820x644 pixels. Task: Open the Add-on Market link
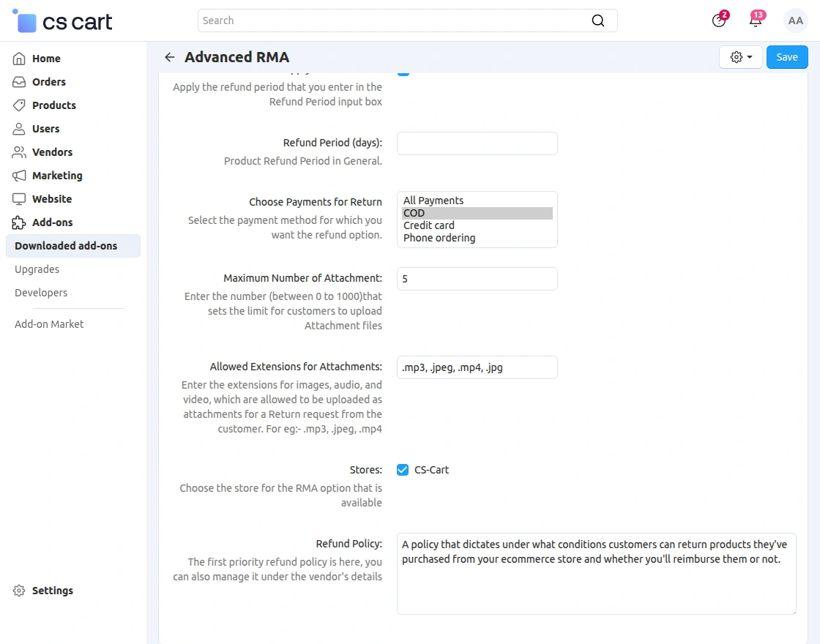[x=49, y=324]
